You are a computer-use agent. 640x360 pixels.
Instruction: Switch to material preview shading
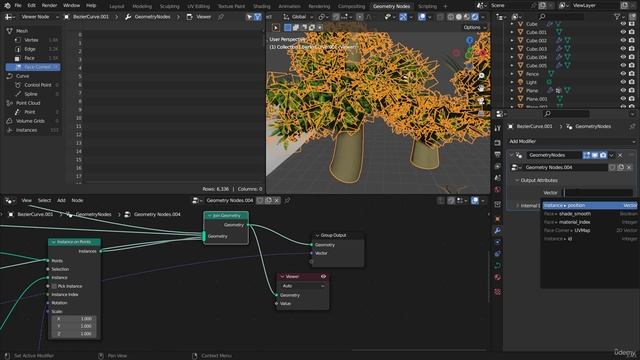(467, 17)
